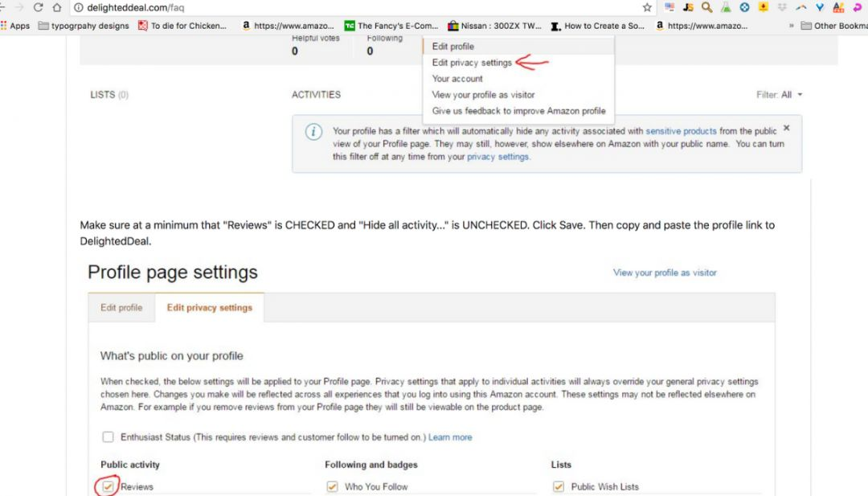Open the blue circular extension icon
868x496 pixels.
click(744, 7)
